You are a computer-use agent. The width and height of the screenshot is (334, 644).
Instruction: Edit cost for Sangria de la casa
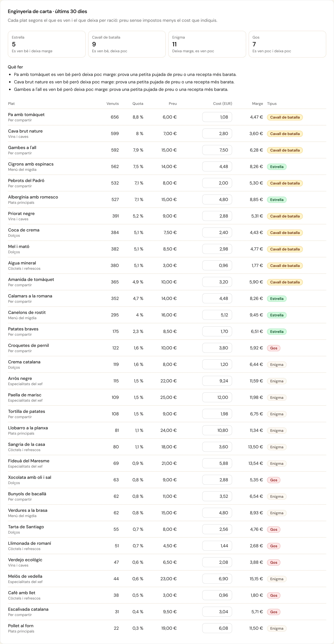[x=217, y=447]
